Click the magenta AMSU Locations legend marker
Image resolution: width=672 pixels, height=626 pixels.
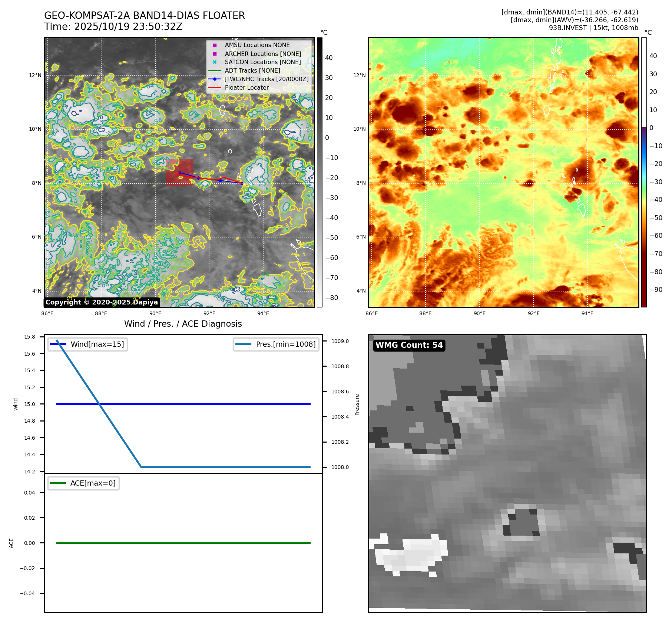215,45
